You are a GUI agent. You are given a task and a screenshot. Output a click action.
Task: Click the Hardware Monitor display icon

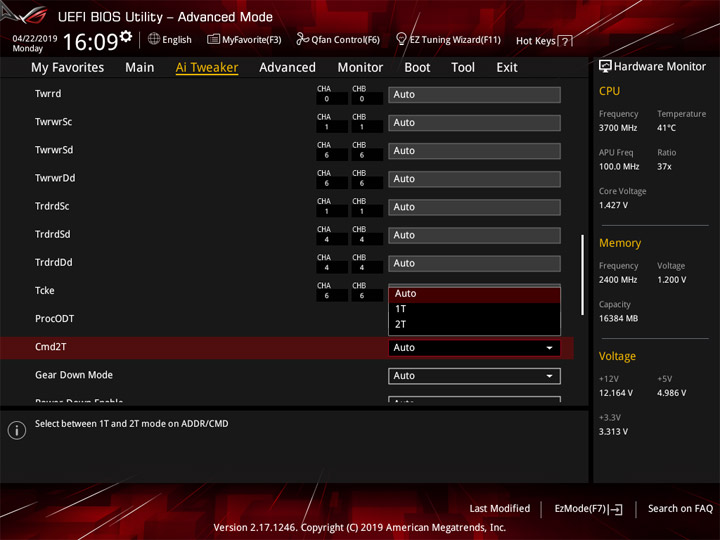coord(605,66)
